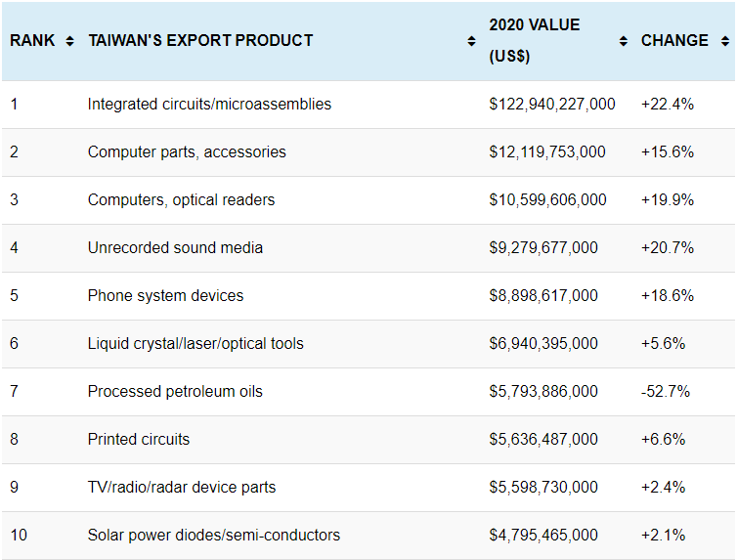Sort by 2020 Value arrows icon

[x=624, y=41]
